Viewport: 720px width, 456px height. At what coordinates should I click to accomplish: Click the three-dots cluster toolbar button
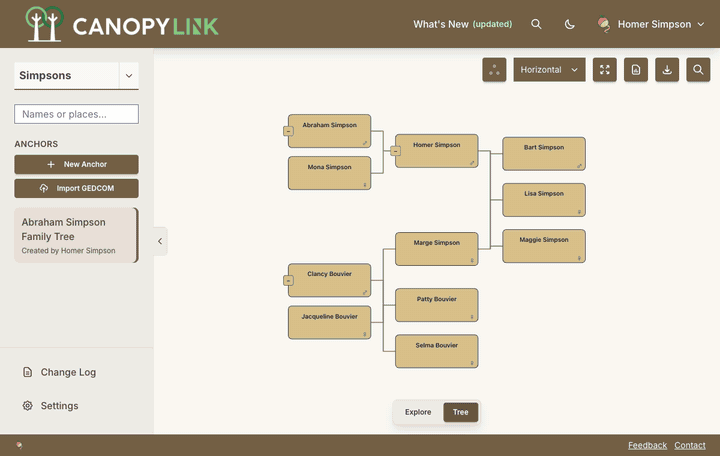click(x=494, y=70)
